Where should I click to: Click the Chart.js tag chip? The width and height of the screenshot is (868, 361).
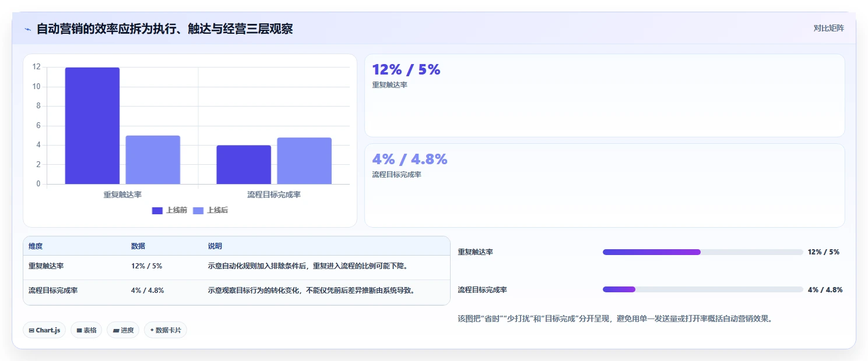coord(45,330)
